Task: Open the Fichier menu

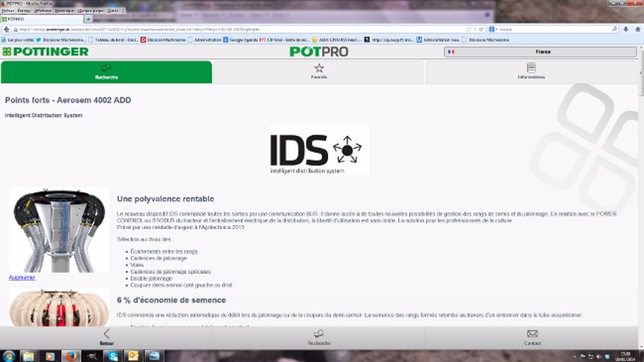Action: click(x=8, y=11)
